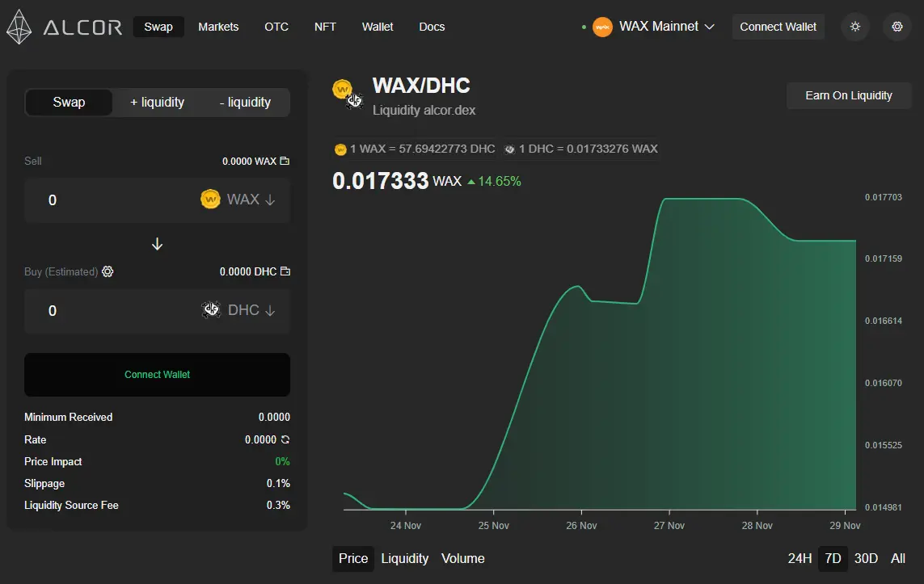
Task: Click the 0.1% Slippage value
Action: click(x=278, y=483)
